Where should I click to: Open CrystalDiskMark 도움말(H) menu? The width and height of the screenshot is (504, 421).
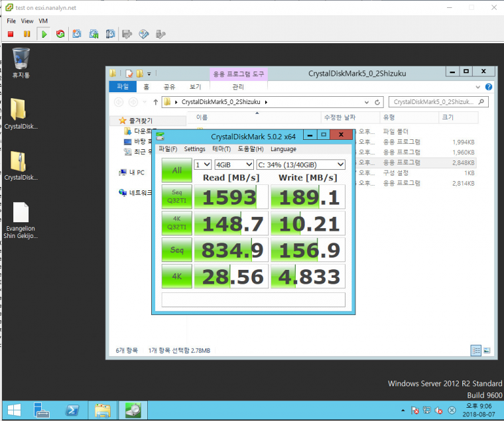coord(251,149)
